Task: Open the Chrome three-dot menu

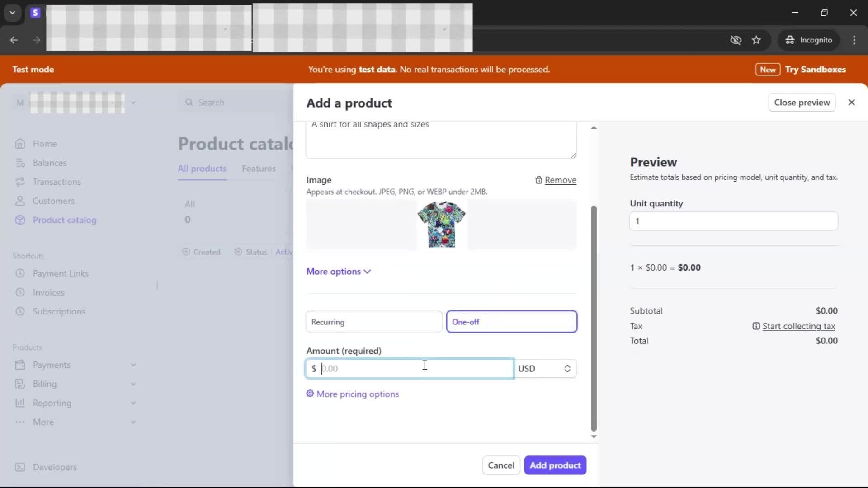Action: 854,40
